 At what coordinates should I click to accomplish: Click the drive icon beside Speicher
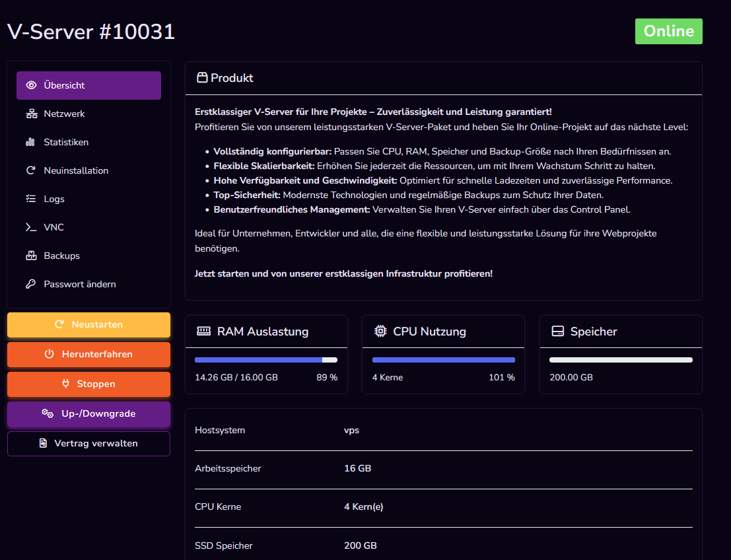tap(557, 331)
